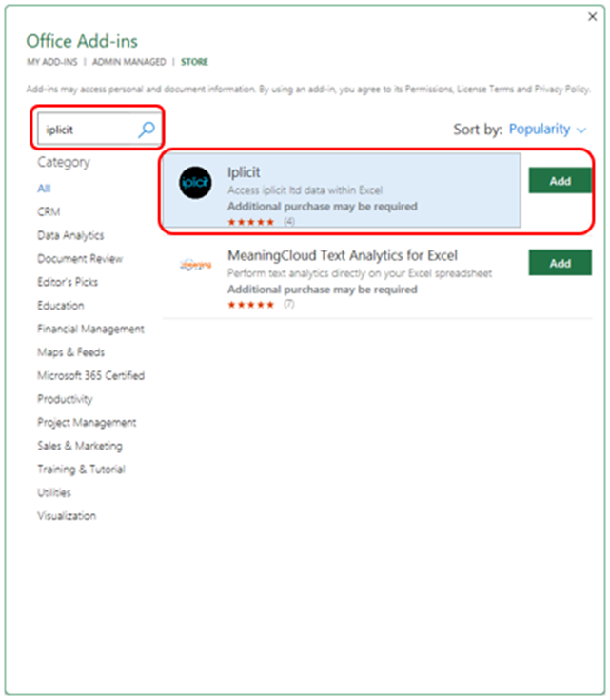This screenshot has width=610, height=700.
Task: Switch to STORE tab
Action: pos(194,62)
